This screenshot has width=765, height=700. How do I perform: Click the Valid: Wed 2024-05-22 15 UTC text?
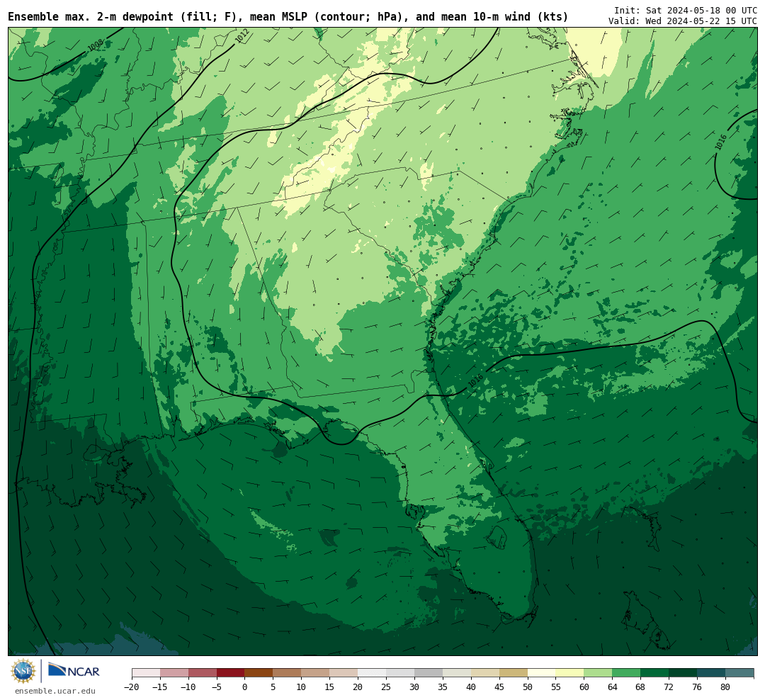coord(683,21)
